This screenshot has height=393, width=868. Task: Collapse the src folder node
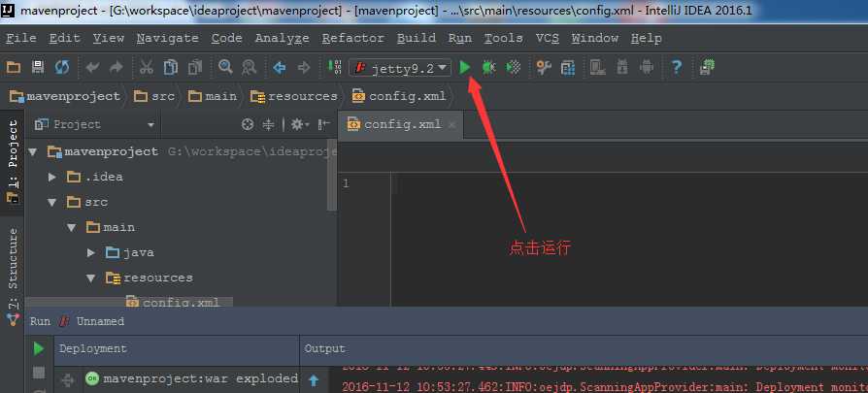[52, 203]
